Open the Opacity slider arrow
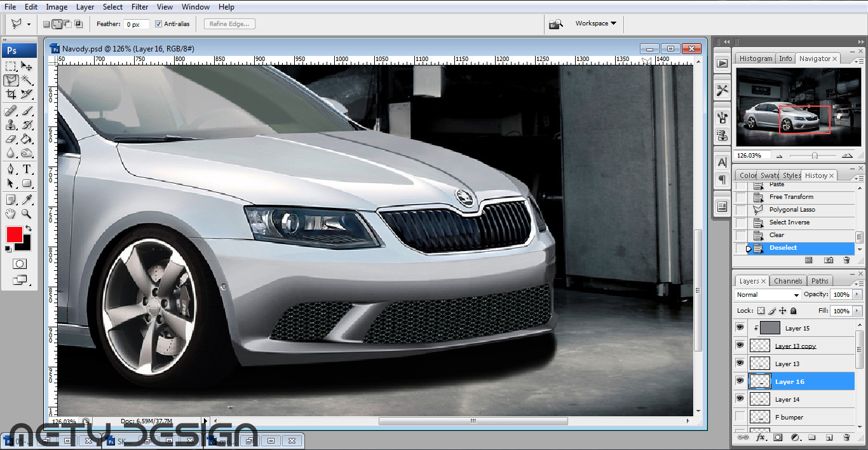Viewport: 868px width, 450px height. coord(857,295)
